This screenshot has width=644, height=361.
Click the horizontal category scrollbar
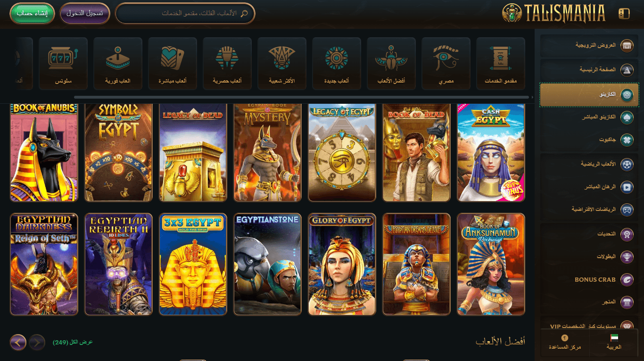click(x=301, y=97)
